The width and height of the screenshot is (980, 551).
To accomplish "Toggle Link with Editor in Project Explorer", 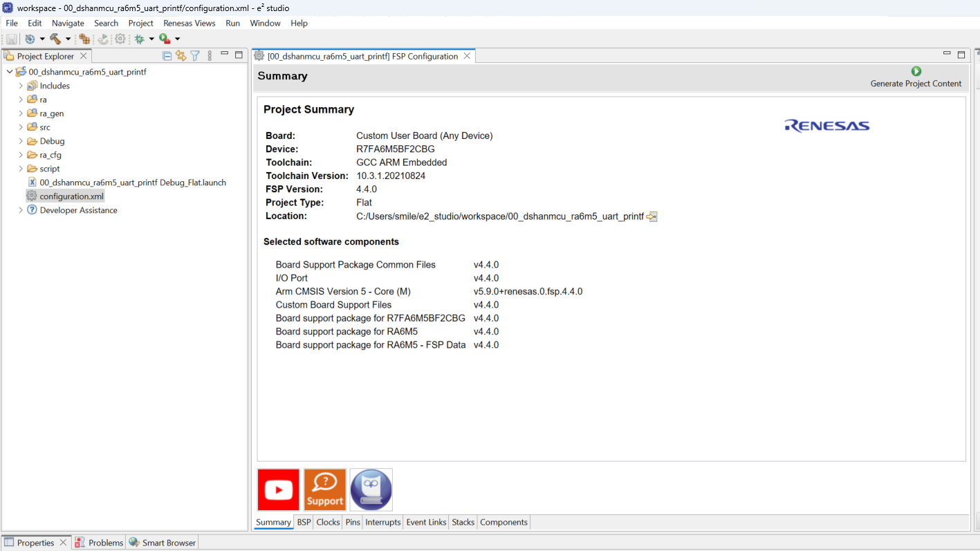I will coord(181,56).
